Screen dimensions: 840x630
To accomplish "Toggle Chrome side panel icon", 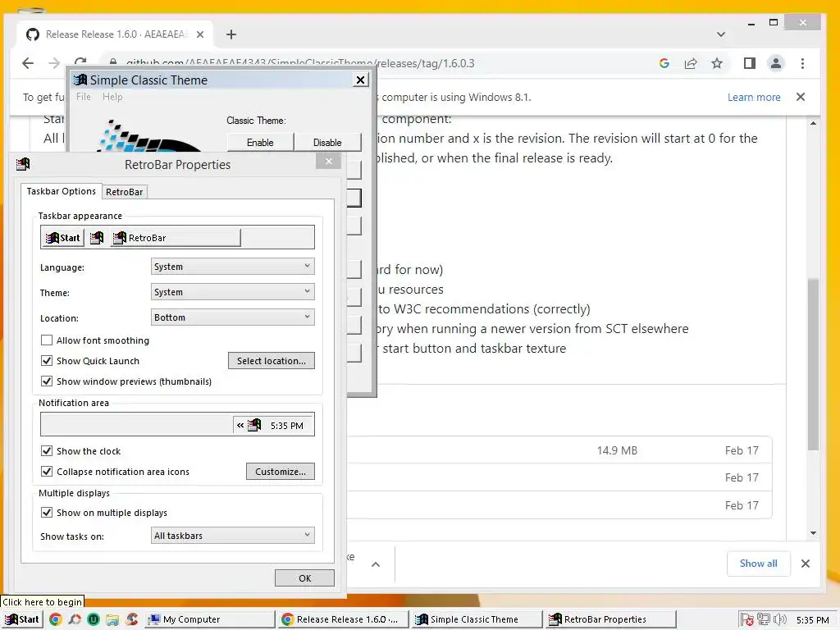I will click(750, 63).
